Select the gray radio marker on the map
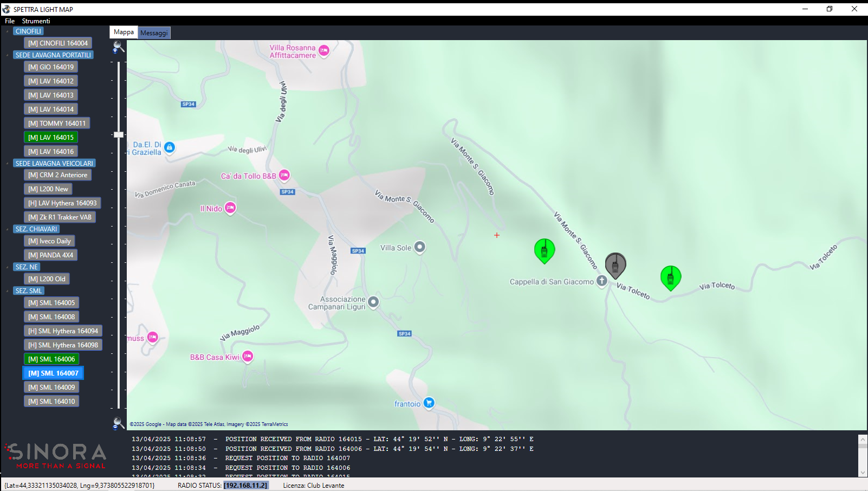 tap(616, 266)
